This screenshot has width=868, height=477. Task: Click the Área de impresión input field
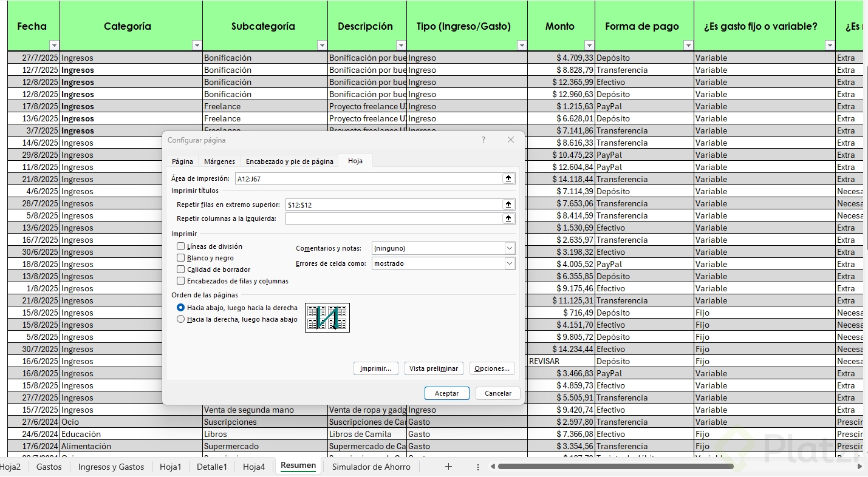click(369, 178)
